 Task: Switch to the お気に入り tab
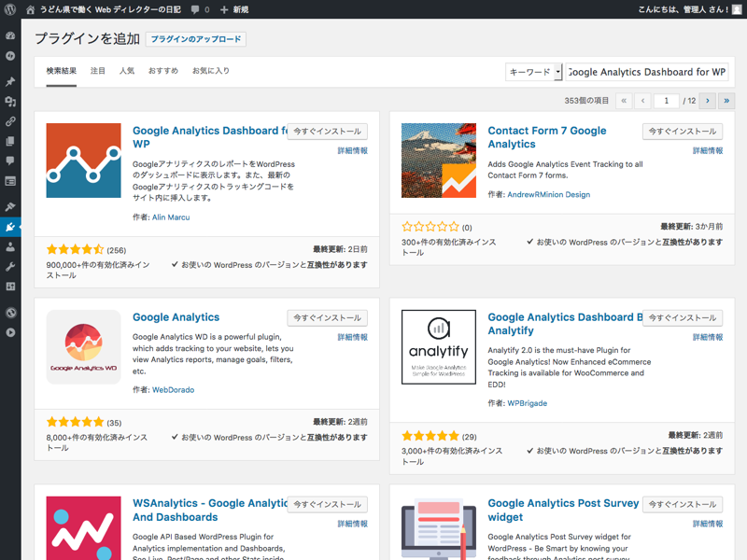coord(211,71)
